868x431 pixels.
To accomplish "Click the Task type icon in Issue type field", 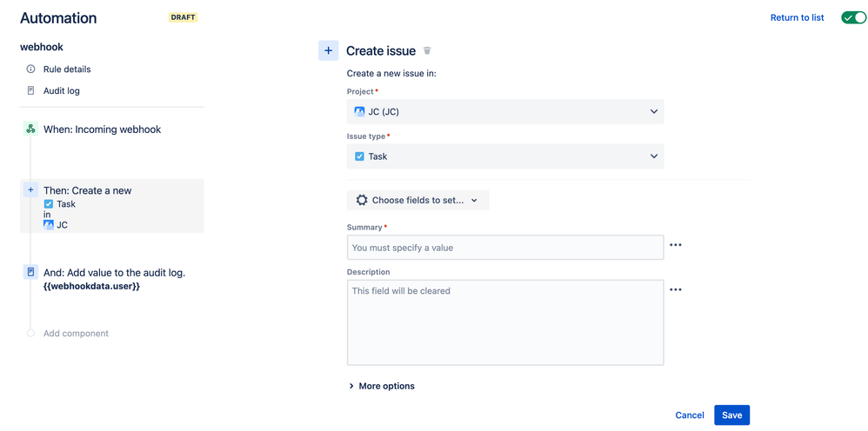I will tap(359, 156).
